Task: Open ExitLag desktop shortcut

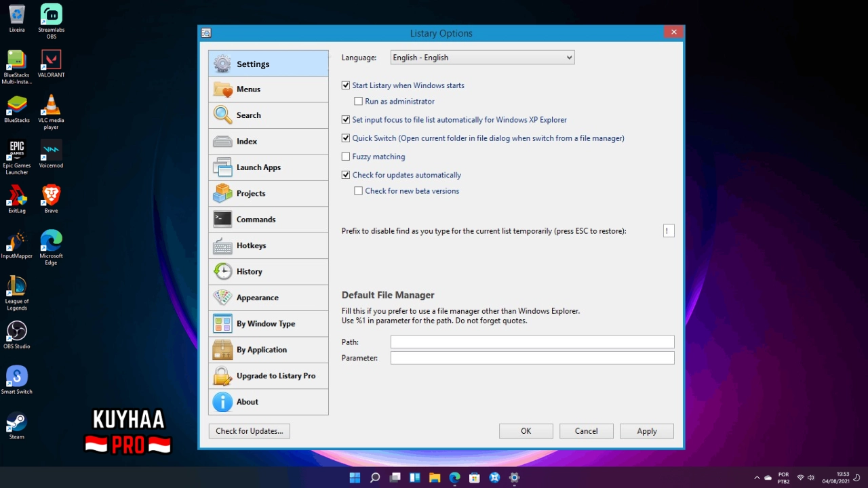Action: (x=17, y=199)
